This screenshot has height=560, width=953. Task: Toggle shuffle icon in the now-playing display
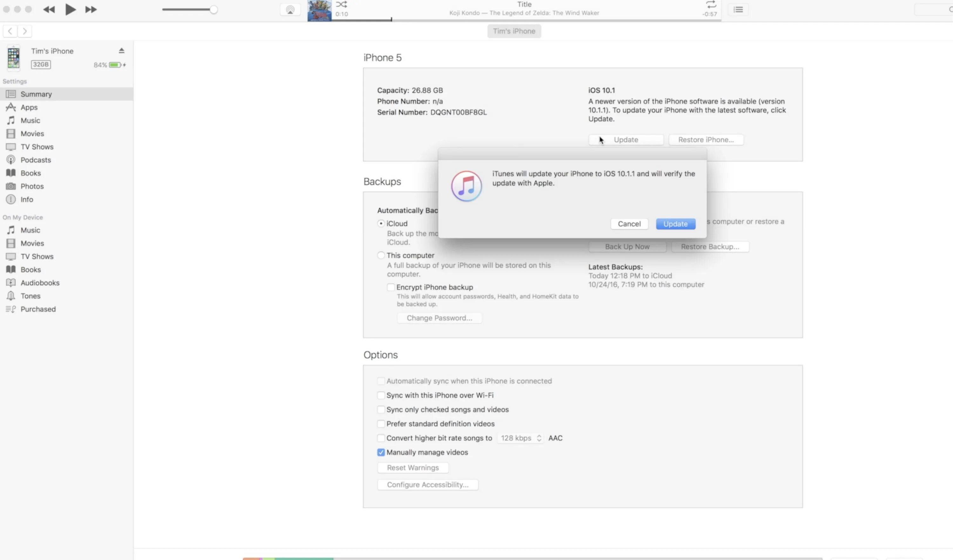(341, 4)
